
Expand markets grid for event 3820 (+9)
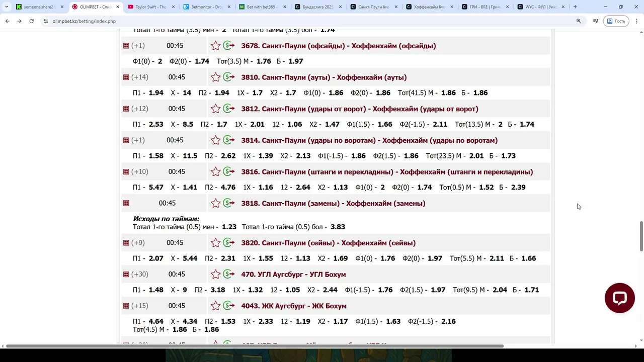[126, 243]
